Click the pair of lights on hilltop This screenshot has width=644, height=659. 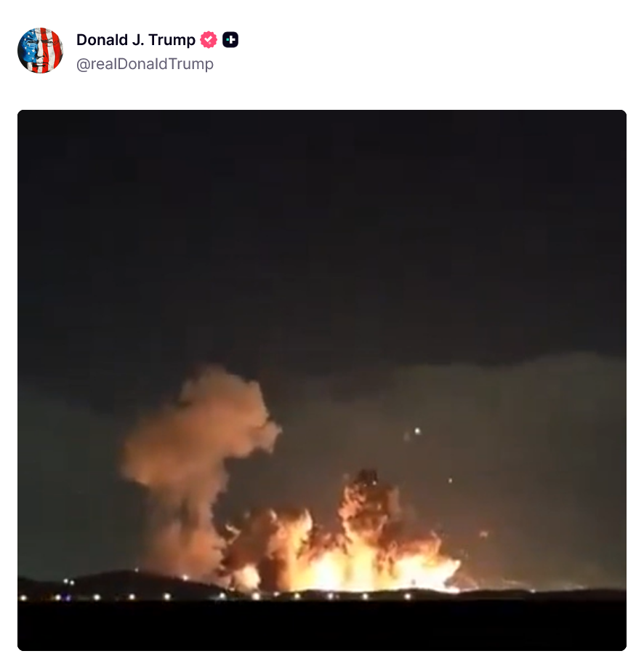point(68,582)
